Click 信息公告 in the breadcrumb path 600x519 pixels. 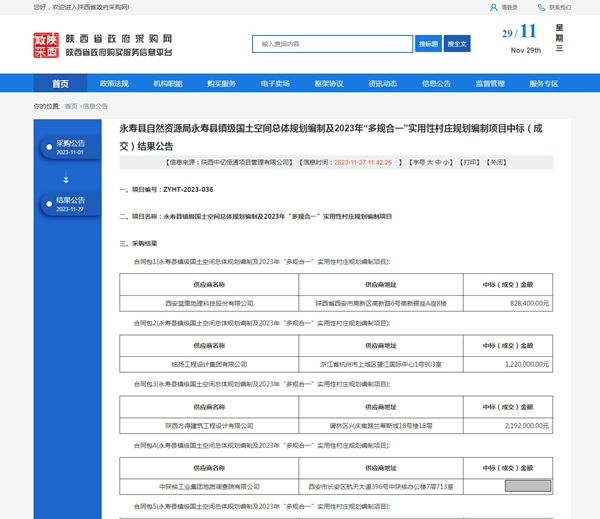tap(95, 106)
